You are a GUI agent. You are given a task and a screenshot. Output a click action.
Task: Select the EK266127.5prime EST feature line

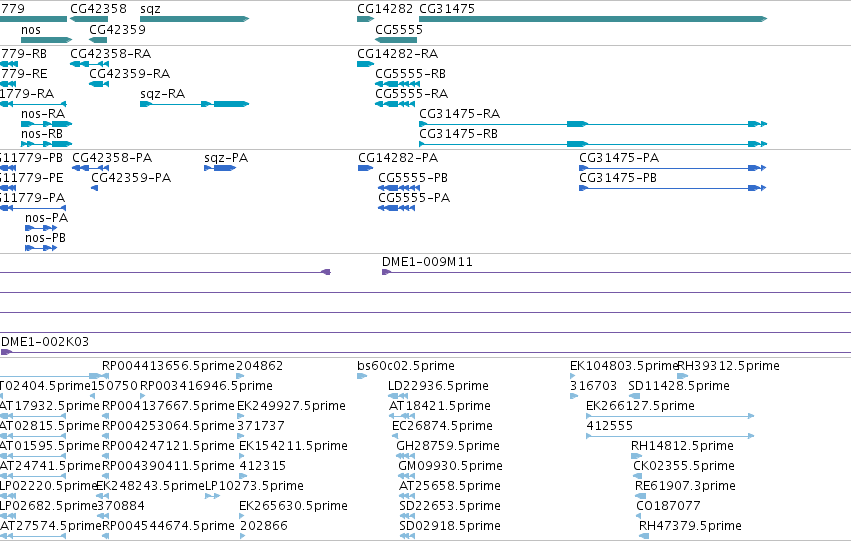click(x=670, y=416)
